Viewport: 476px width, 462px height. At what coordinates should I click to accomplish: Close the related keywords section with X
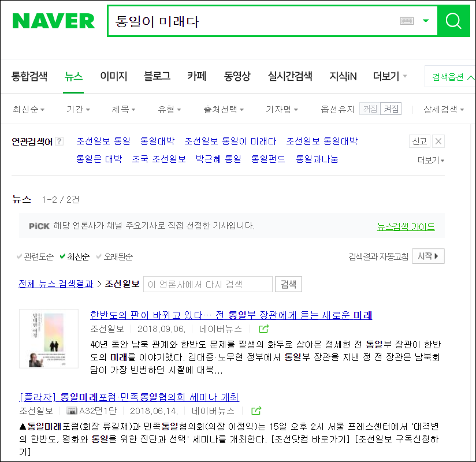tap(438, 141)
